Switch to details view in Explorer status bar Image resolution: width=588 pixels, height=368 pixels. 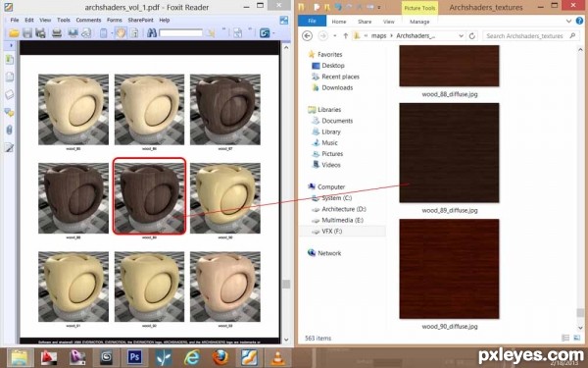point(565,338)
